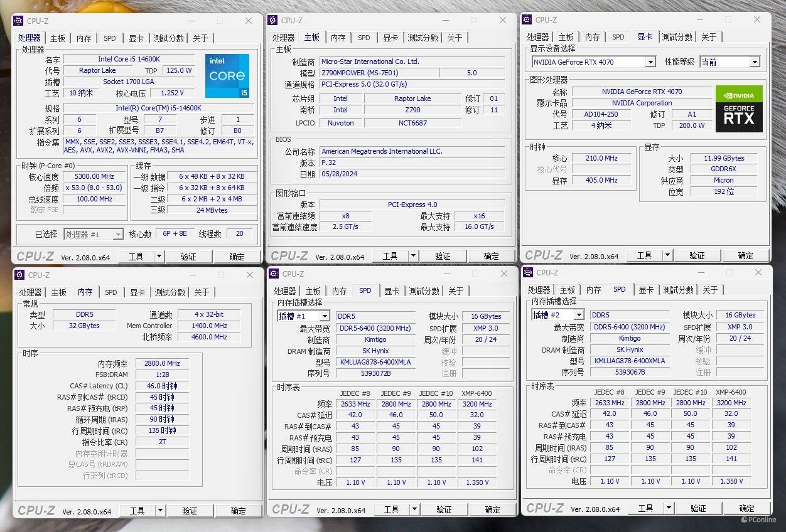Click 确定 button in the graphics window
Screen dimensions: 786x532
click(745, 255)
